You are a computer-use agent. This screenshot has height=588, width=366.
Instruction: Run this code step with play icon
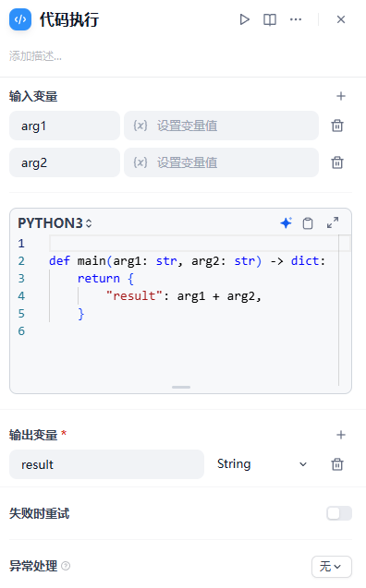point(244,19)
